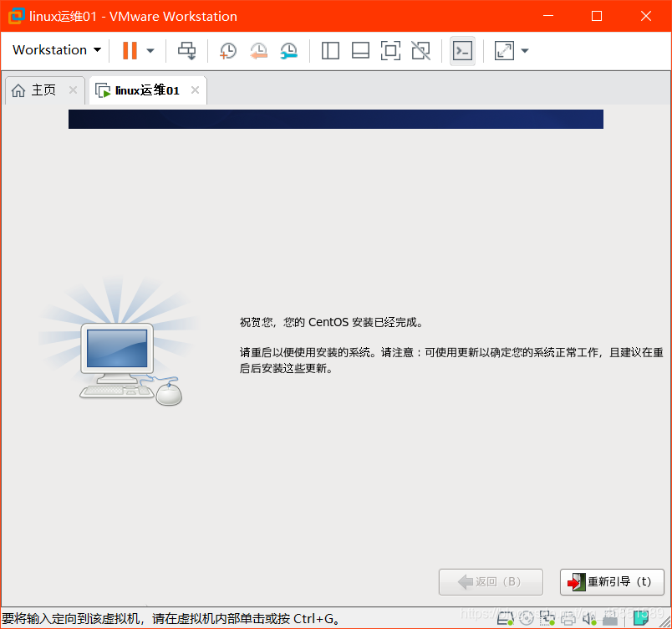Minimize the VMware Workstation window
The height and width of the screenshot is (629, 672).
tap(548, 16)
